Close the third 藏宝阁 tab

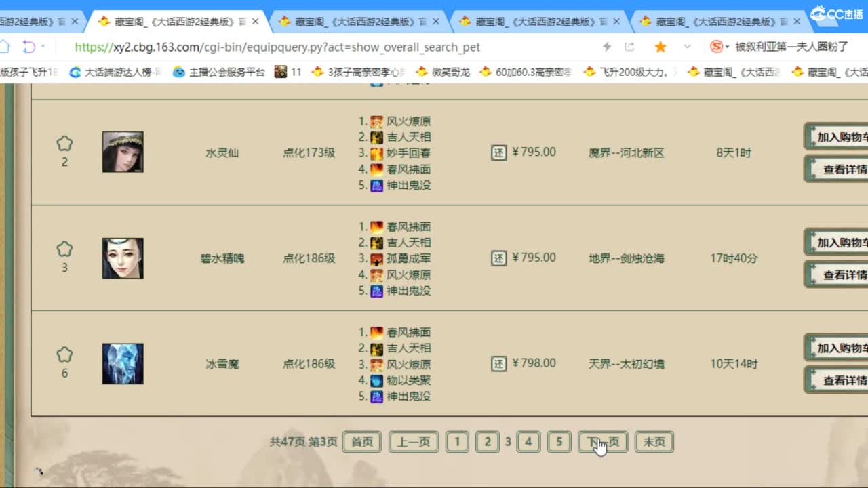pyautogui.click(x=436, y=22)
